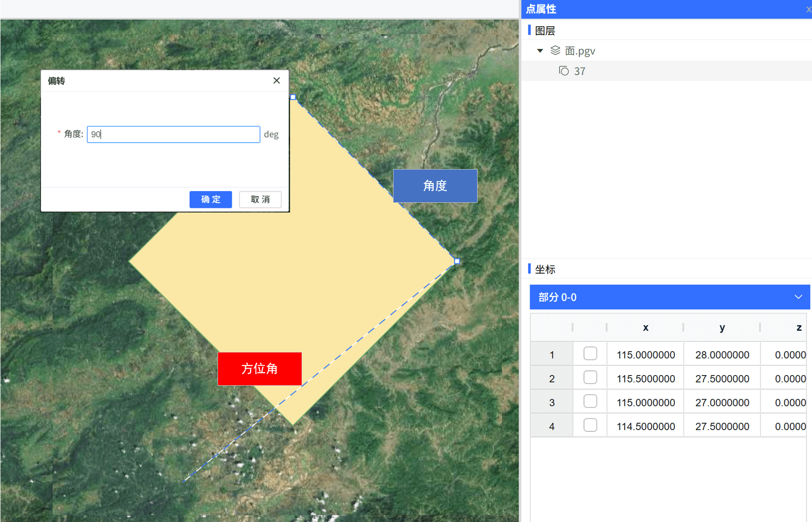Close the 偏转 dialog
Screen dimensions: 812x522
[x=277, y=81]
